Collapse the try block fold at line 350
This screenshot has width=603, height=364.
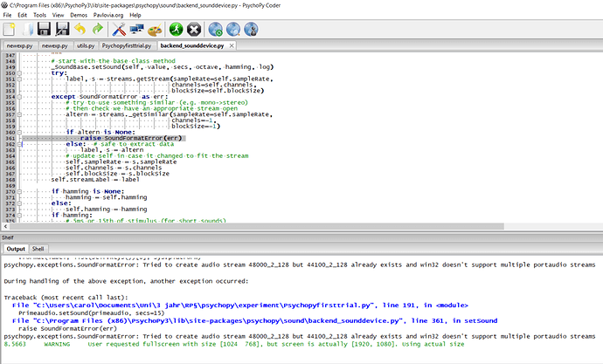click(x=19, y=73)
